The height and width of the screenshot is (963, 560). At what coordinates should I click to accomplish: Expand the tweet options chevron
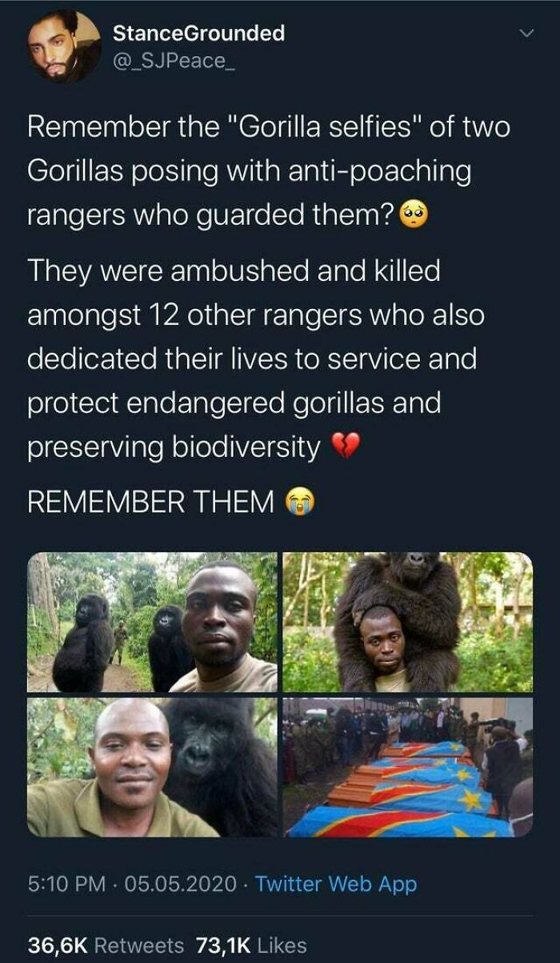click(526, 33)
